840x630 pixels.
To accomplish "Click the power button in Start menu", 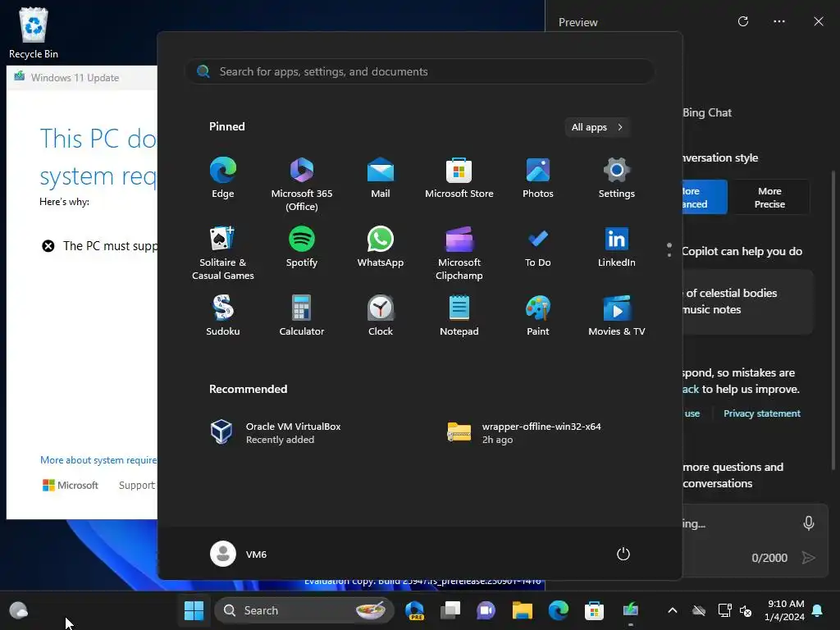I will click(623, 554).
